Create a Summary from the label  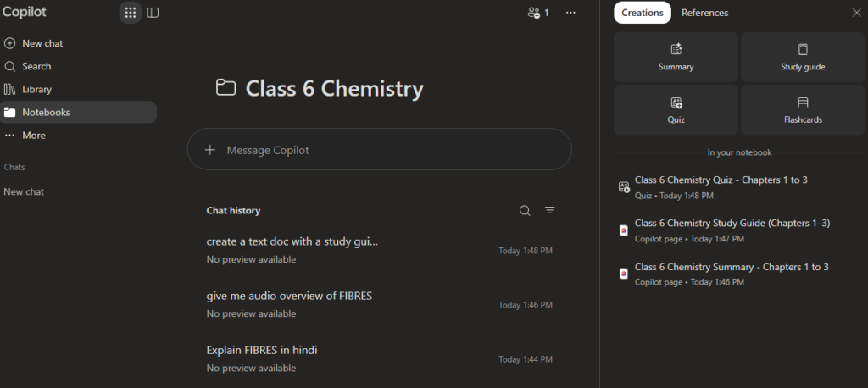coord(676,67)
